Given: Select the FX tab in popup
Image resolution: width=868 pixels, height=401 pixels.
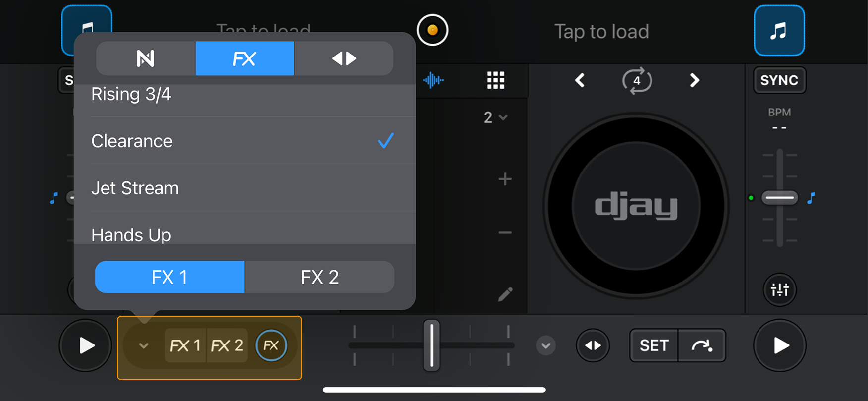Looking at the screenshot, I should [x=245, y=58].
